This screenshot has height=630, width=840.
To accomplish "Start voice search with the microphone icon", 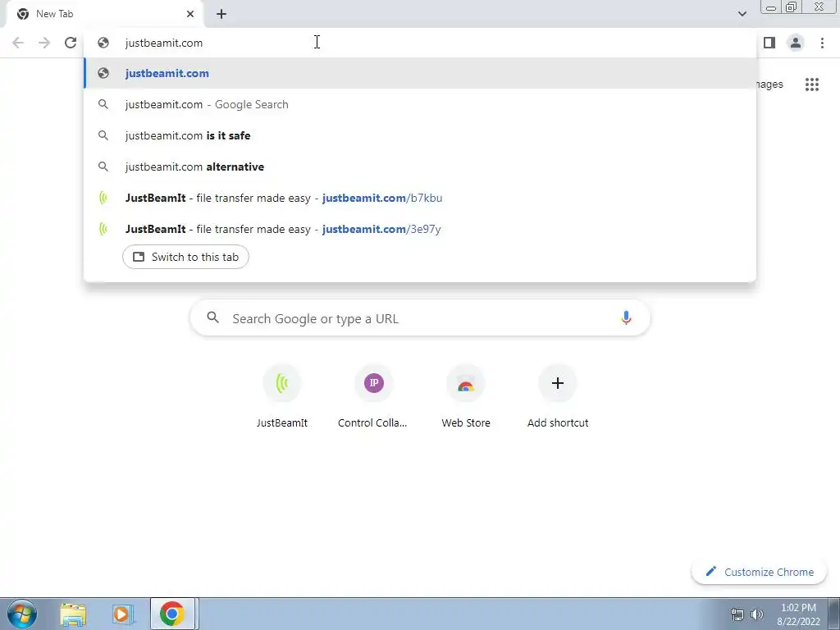I will (626, 318).
